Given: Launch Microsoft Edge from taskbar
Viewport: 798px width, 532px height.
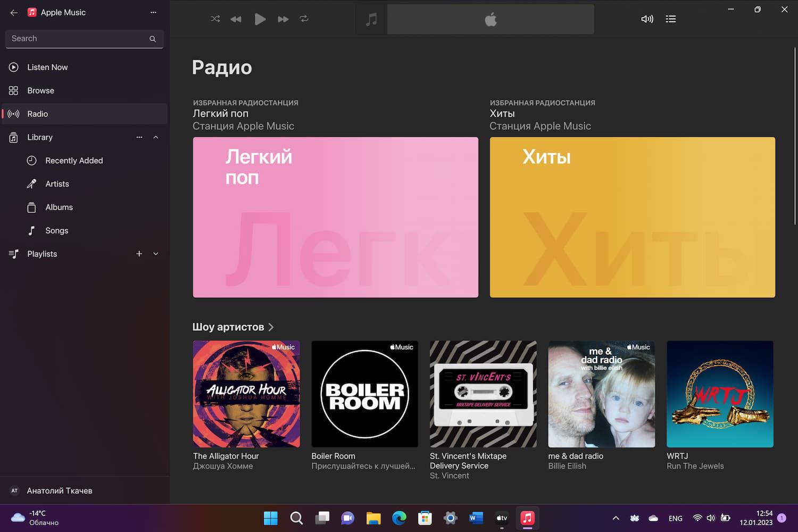Looking at the screenshot, I should tap(399, 518).
